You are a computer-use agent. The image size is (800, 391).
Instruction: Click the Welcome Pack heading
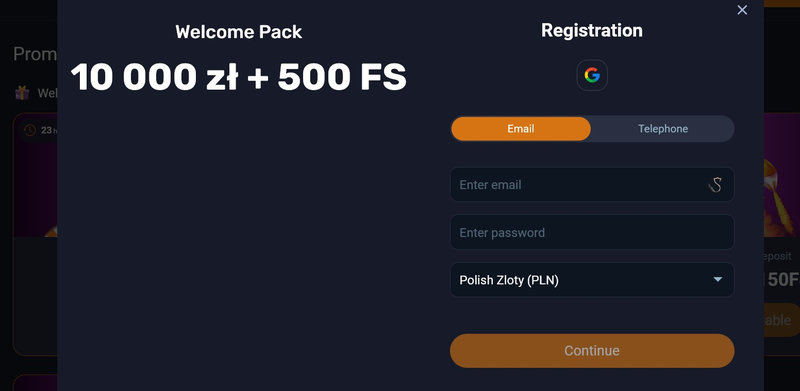[x=238, y=32]
